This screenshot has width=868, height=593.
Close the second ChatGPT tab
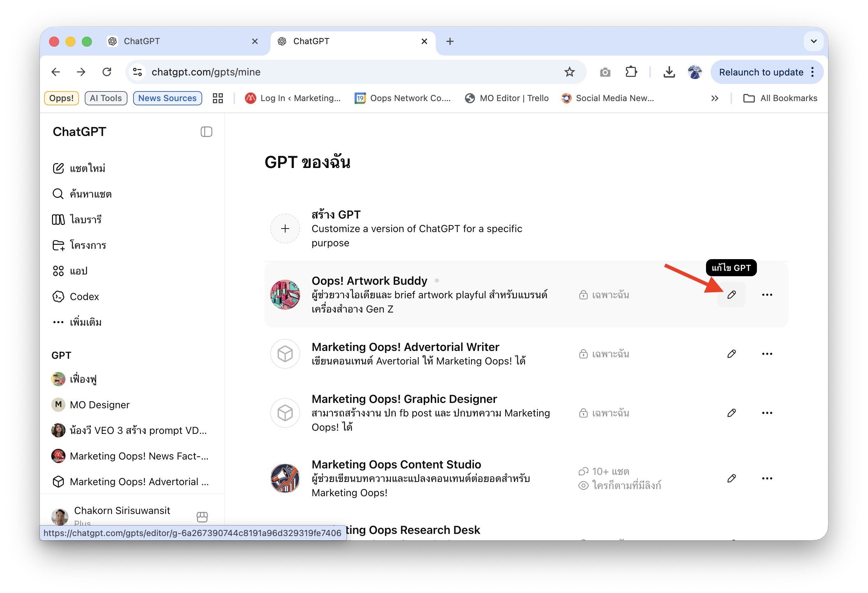[424, 41]
